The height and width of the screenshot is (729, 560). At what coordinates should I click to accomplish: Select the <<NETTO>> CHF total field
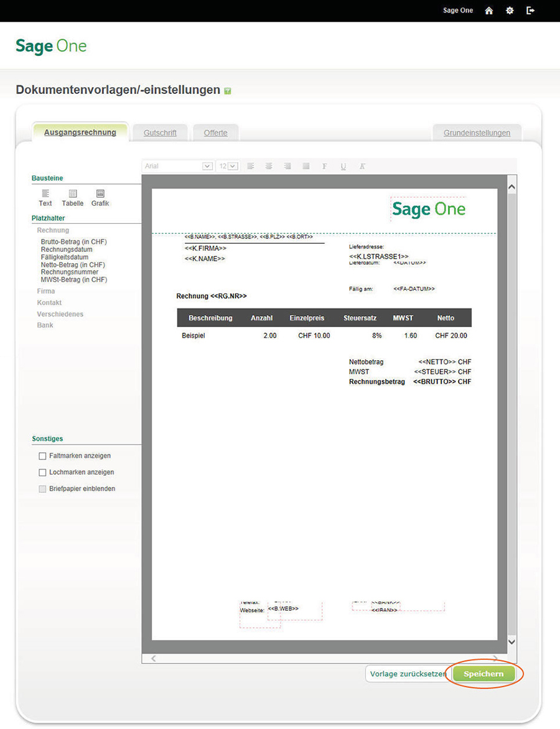(445, 362)
